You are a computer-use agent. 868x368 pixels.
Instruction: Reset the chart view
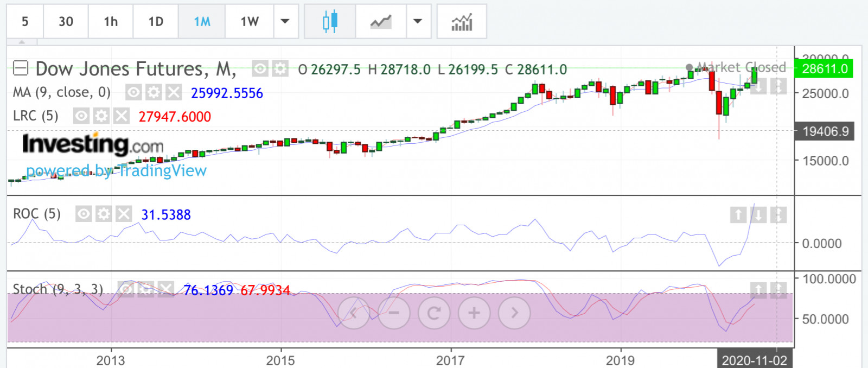pos(434,313)
